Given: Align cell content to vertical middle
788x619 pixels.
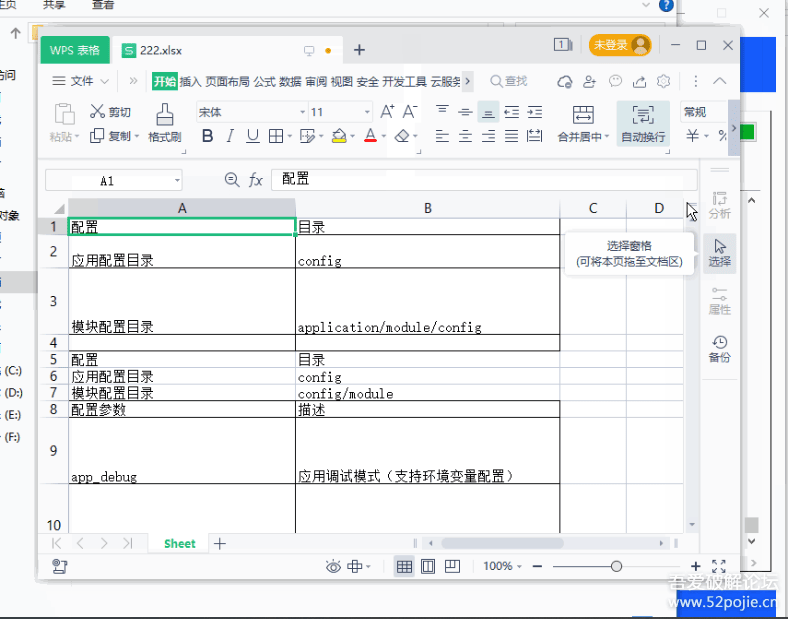Looking at the screenshot, I should click(465, 112).
